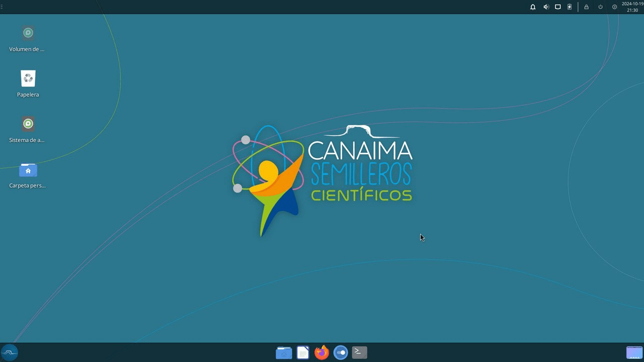Screen dimensions: 644x362
Task: Open the file manager folder in dock
Action: [x=284, y=352]
